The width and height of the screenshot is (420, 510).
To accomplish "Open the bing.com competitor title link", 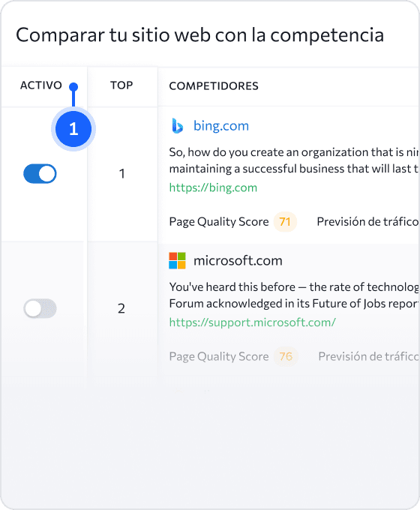I will pyautogui.click(x=221, y=126).
